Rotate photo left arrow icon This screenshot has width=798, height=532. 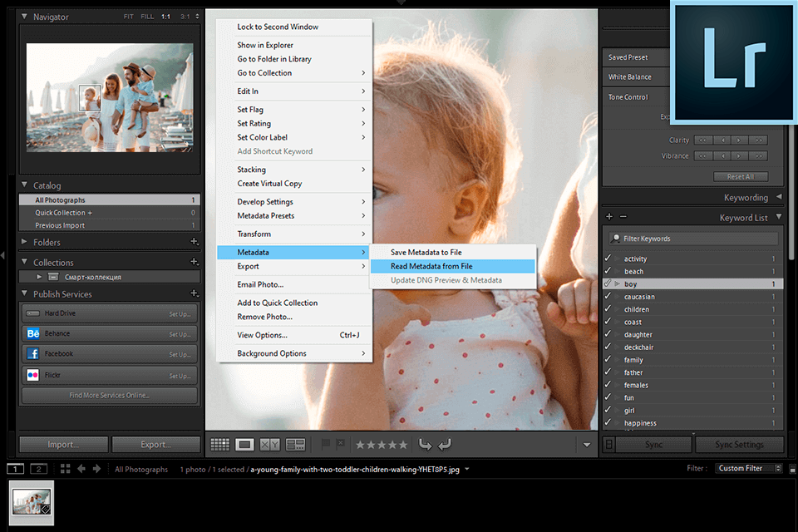click(425, 445)
